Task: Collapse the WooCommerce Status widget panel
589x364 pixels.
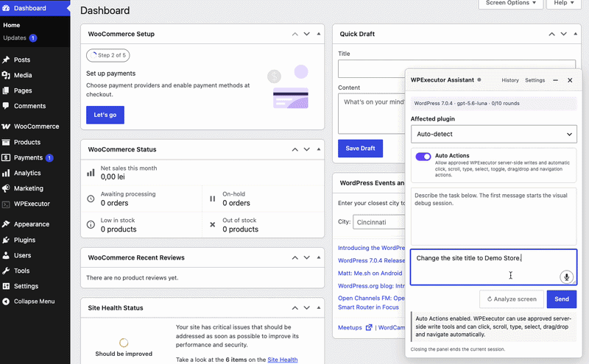Action: point(319,149)
